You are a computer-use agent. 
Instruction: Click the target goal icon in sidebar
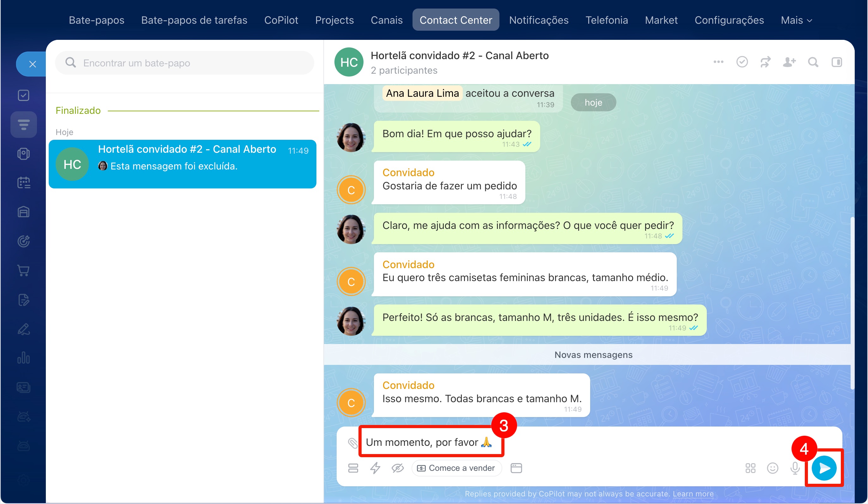[x=23, y=241]
